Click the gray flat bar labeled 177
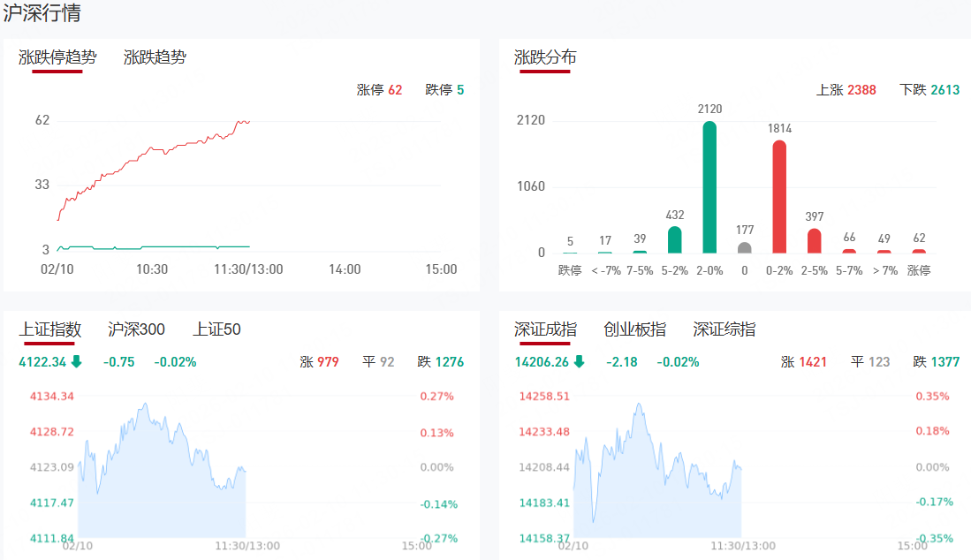 745,248
